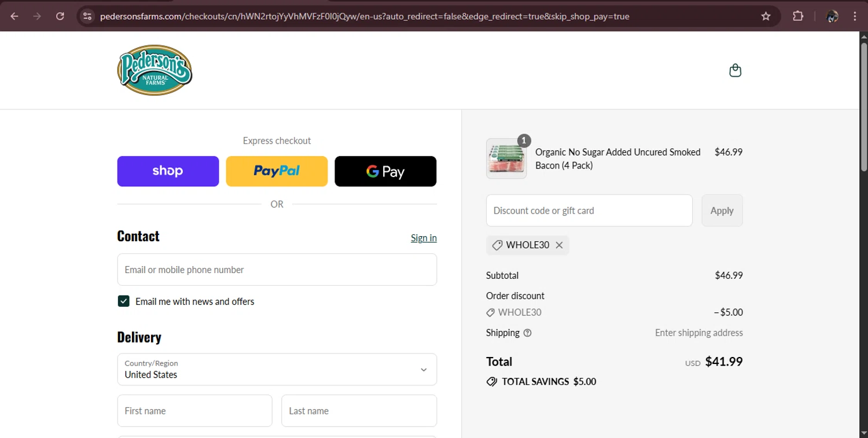This screenshot has width=868, height=438.
Task: Reload the checkout page
Action: point(60,16)
